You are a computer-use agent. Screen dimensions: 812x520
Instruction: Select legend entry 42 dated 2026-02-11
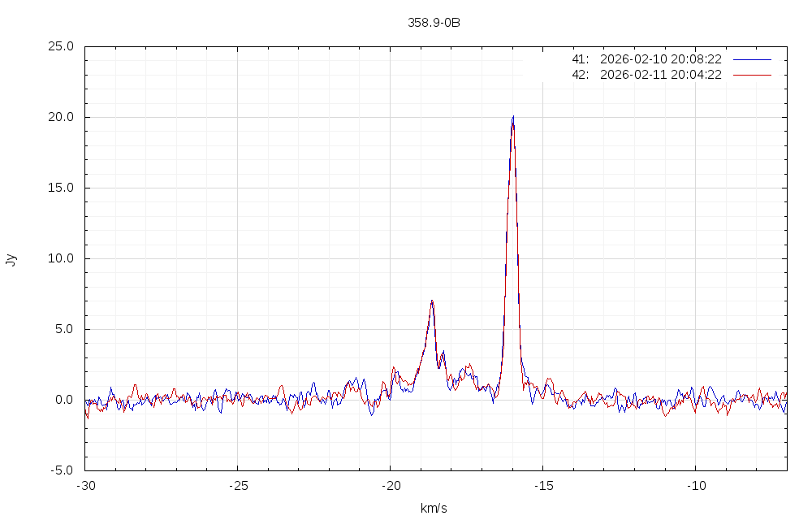pos(646,75)
